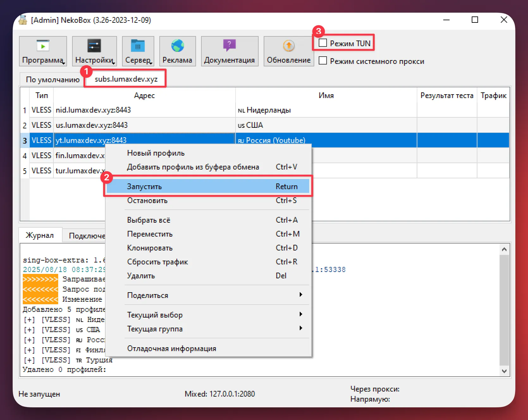Choose Отладочная информация menu entry
Viewport: 528px width, 420px height.
coord(208,349)
